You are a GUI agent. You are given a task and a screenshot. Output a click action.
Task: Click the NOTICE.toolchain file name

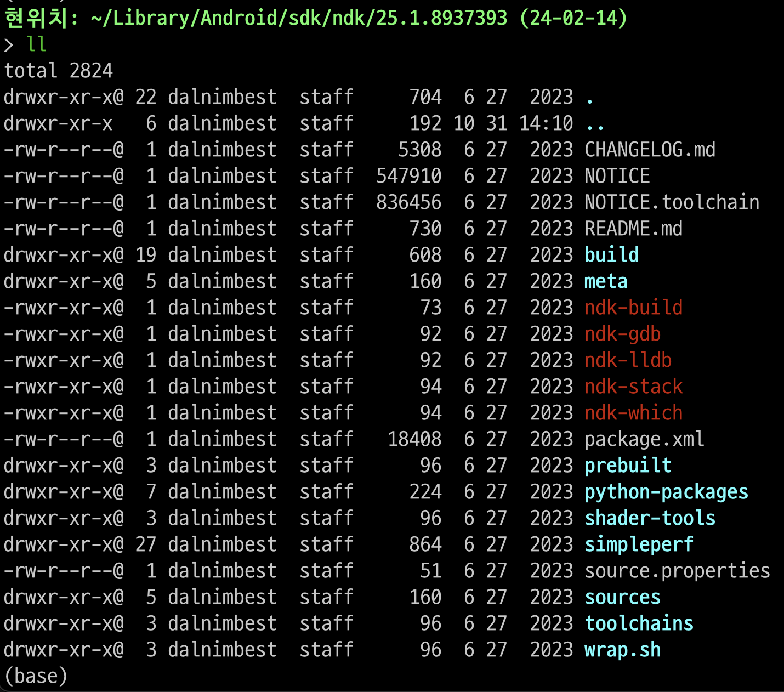click(672, 202)
